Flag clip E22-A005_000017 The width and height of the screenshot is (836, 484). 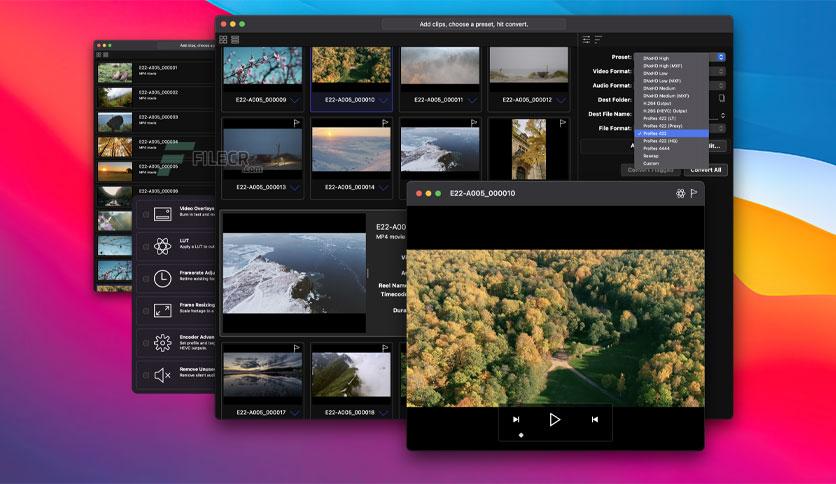tap(296, 348)
